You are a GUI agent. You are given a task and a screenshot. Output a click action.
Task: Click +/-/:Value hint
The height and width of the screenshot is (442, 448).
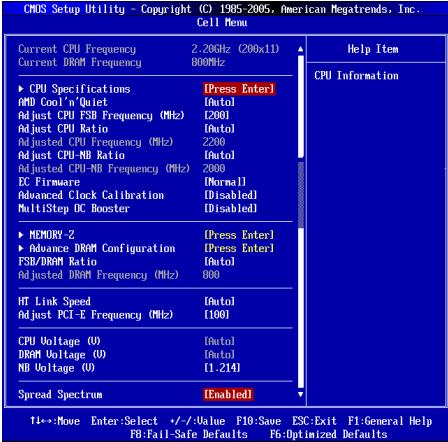tap(198, 421)
